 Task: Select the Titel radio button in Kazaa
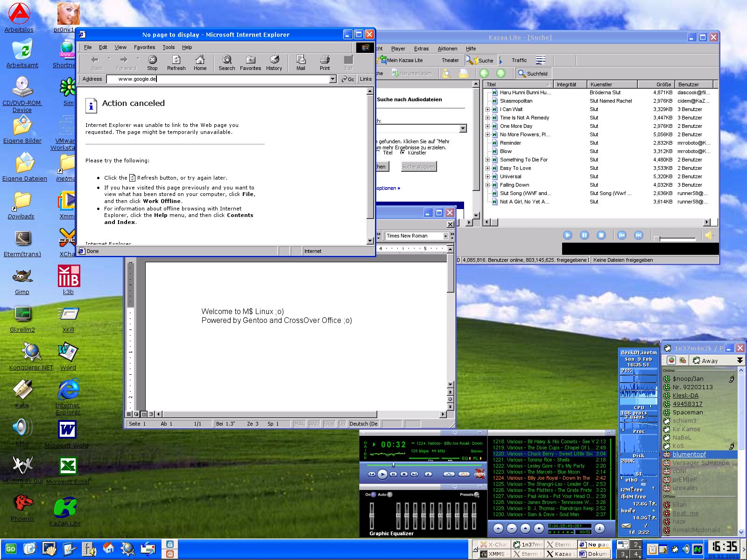[378, 153]
